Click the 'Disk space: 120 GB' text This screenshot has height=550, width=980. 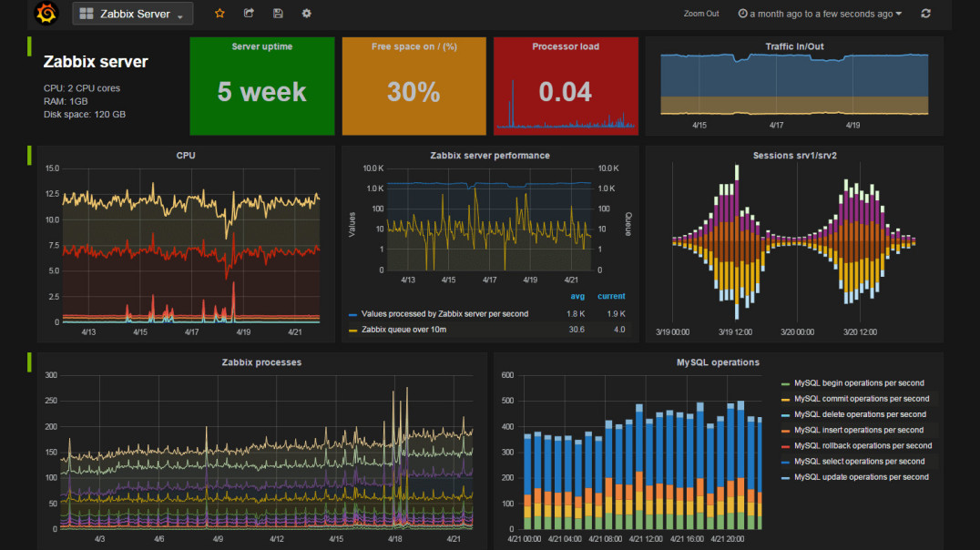coord(85,115)
